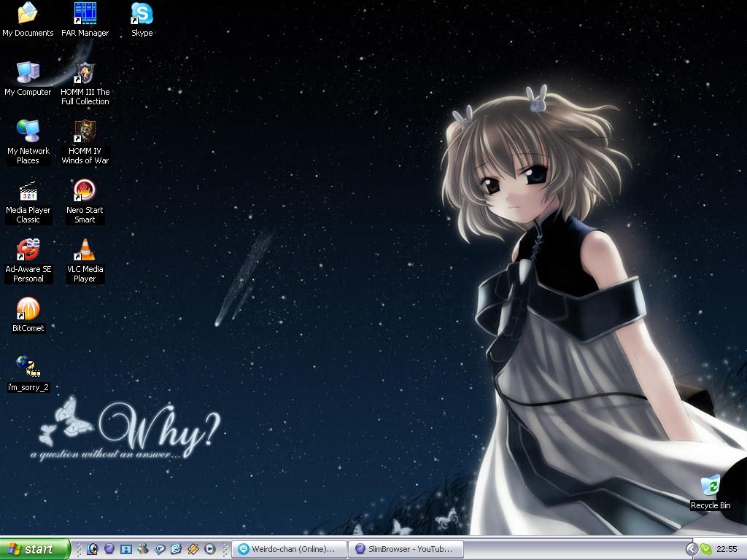
Task: Select the My Network Places icon
Action: coord(28,142)
